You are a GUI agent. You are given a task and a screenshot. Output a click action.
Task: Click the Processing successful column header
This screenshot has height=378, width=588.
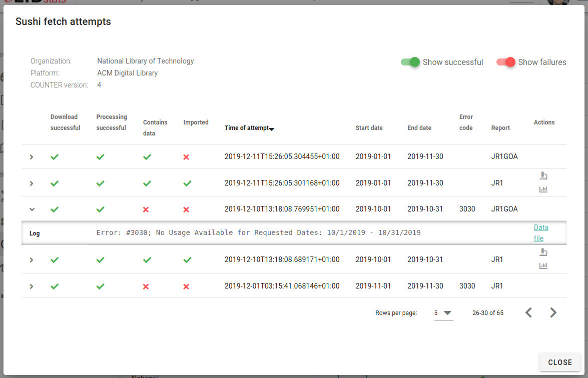(x=112, y=122)
